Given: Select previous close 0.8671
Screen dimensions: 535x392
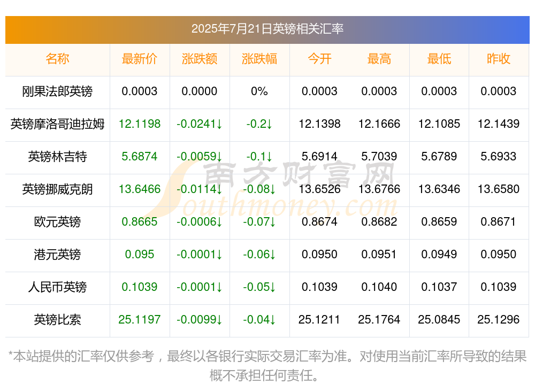Looking at the screenshot, I should point(499,222).
